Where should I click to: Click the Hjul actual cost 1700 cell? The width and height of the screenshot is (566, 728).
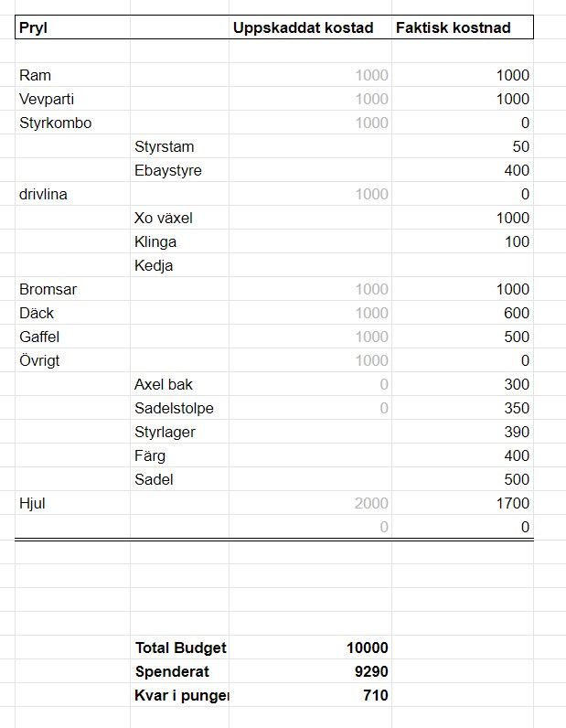463,503
